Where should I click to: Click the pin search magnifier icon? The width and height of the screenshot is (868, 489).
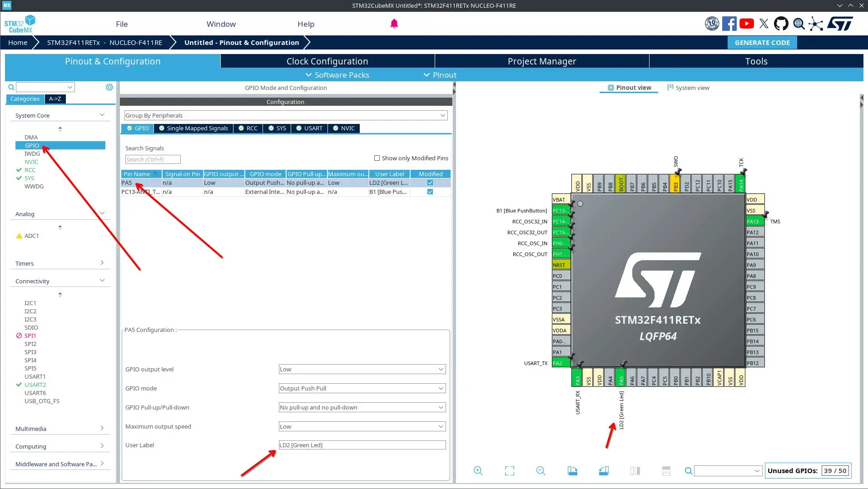tap(689, 471)
